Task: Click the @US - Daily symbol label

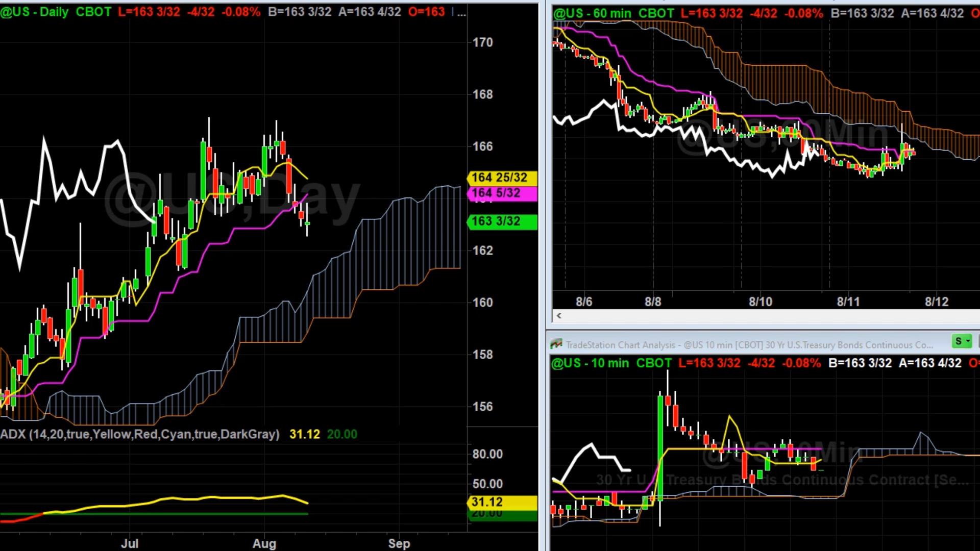Action: [34, 12]
